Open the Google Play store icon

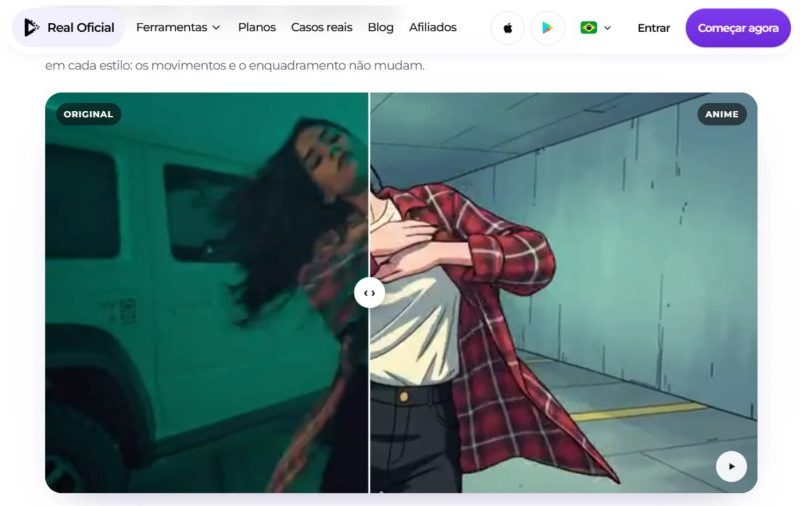(547, 28)
